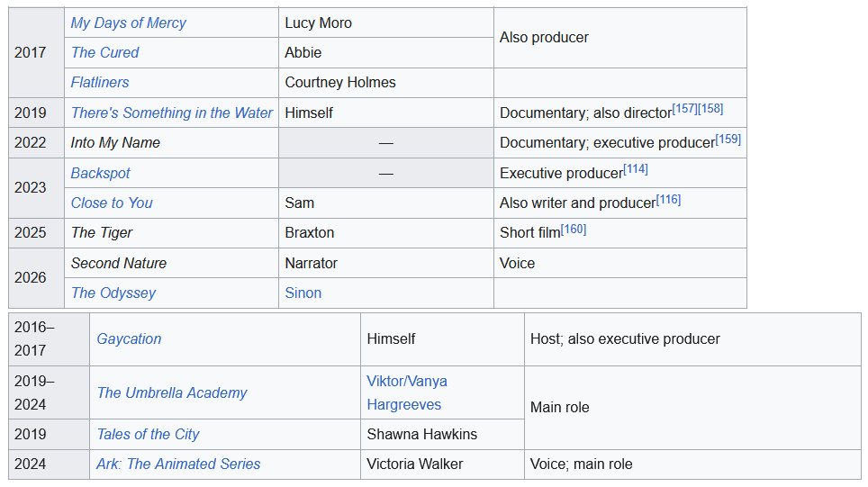Viewport: 868px width, 487px height.
Task: Click Himself in the 2019 documentary row
Action: tap(309, 113)
